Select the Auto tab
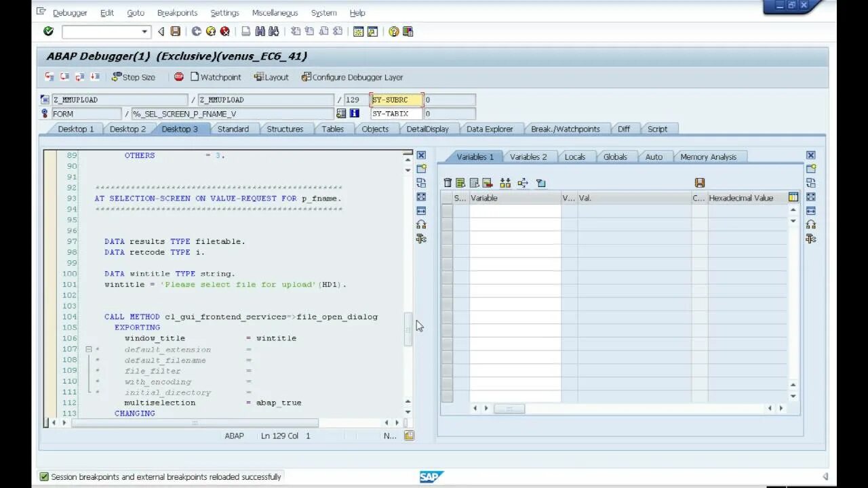This screenshot has width=868, height=488. [x=654, y=157]
